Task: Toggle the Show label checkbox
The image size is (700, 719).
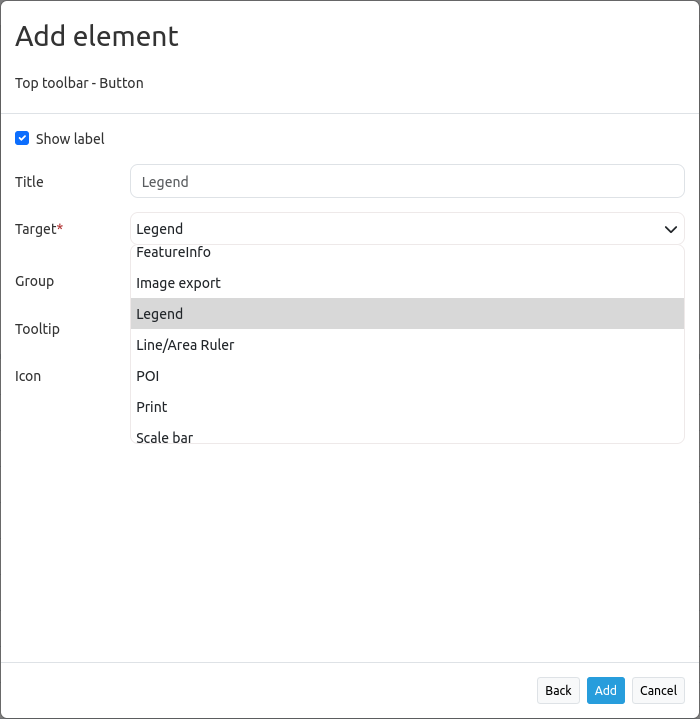Action: pyautogui.click(x=22, y=139)
